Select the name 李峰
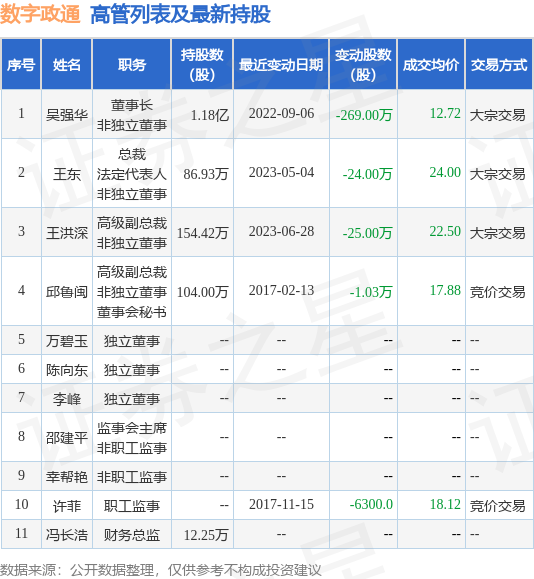The image size is (534, 579). pyautogui.click(x=67, y=399)
